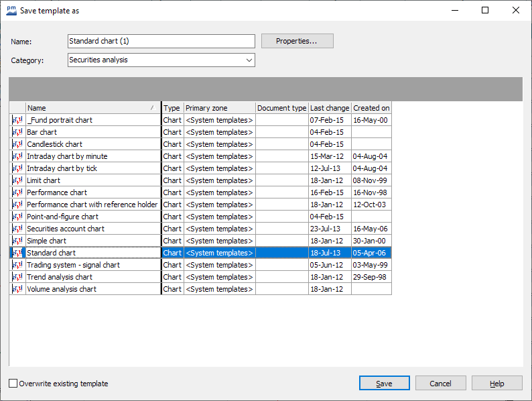Click the Created on column header

371,108
